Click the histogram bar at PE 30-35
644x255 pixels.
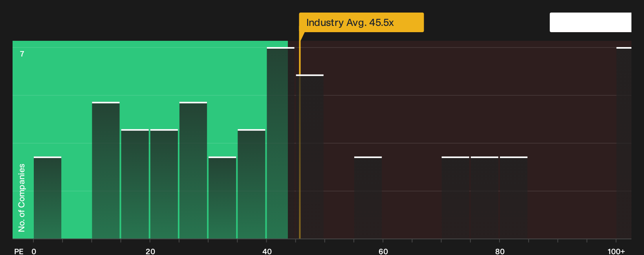point(222,198)
